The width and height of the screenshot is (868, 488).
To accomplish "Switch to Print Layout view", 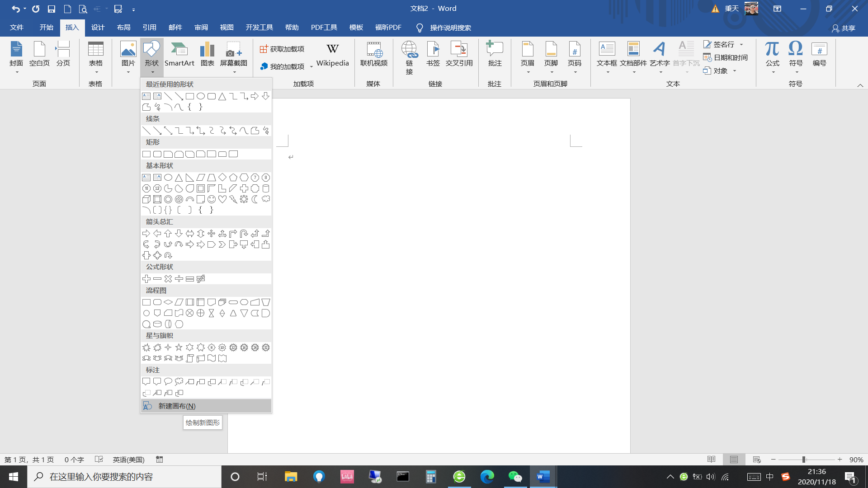I will tap(734, 460).
